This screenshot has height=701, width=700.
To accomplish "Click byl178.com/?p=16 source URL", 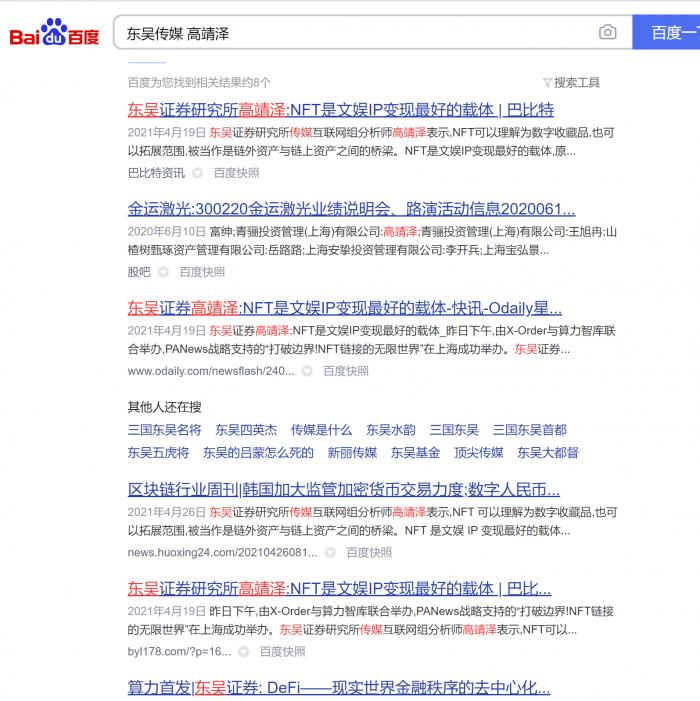I will point(179,652).
